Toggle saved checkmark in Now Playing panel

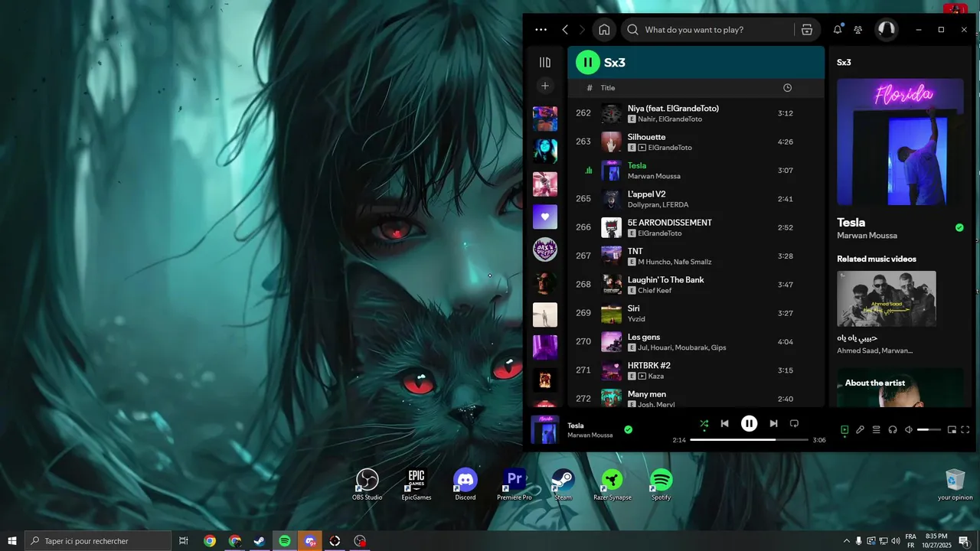point(959,228)
